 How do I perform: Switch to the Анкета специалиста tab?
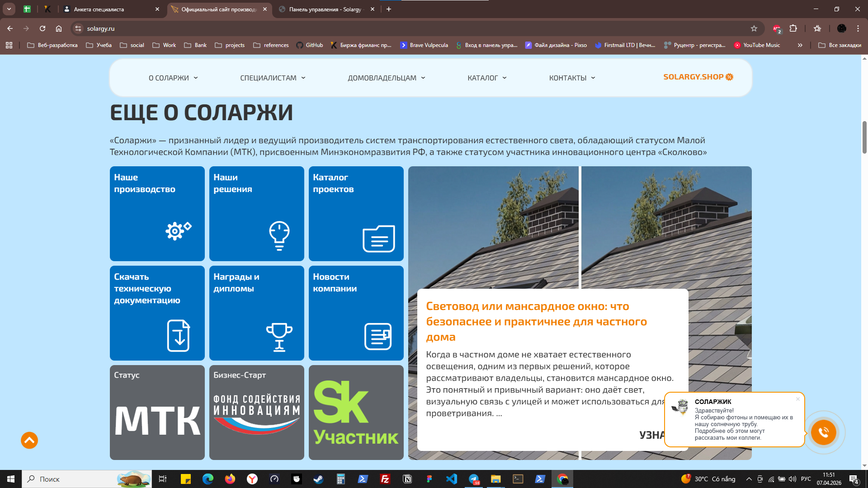pyautogui.click(x=106, y=9)
